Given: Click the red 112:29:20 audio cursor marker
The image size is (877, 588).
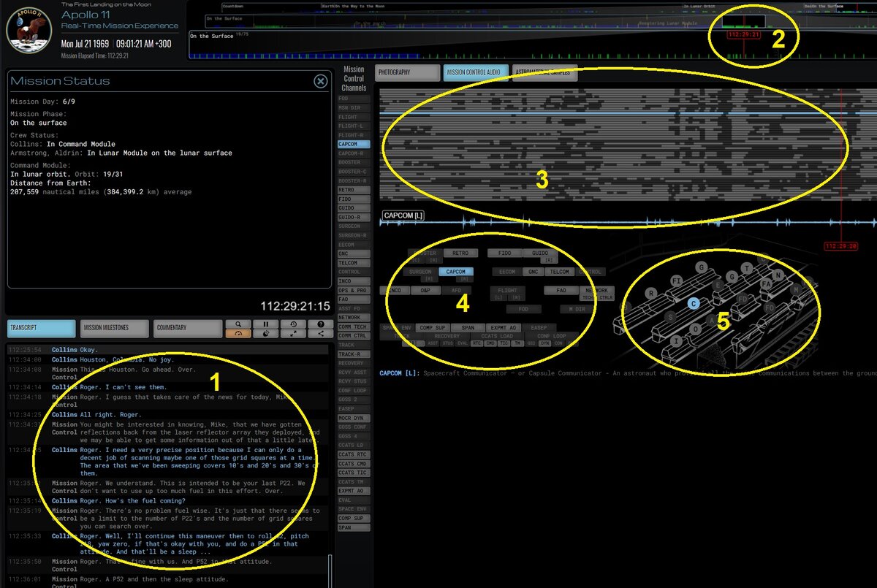Looking at the screenshot, I should (x=841, y=246).
